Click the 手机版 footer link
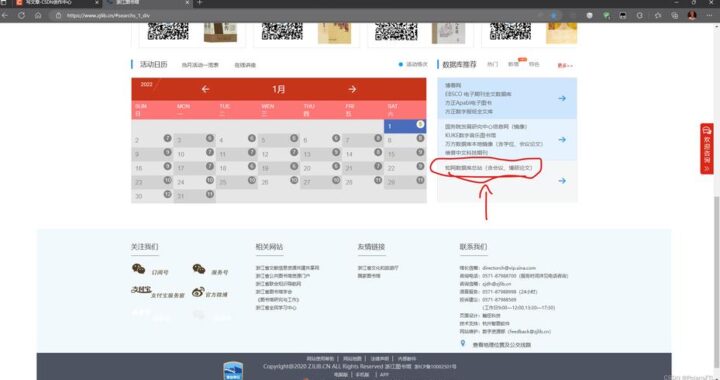 point(362,374)
